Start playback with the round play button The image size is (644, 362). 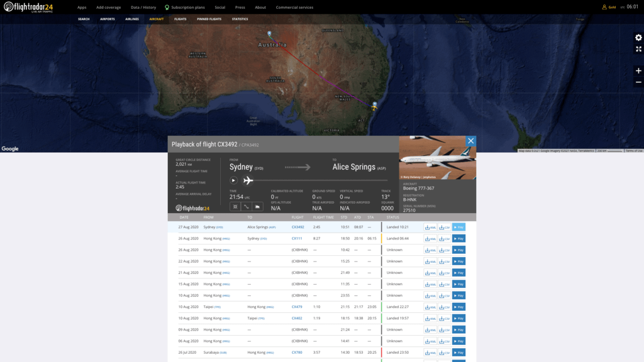(233, 180)
